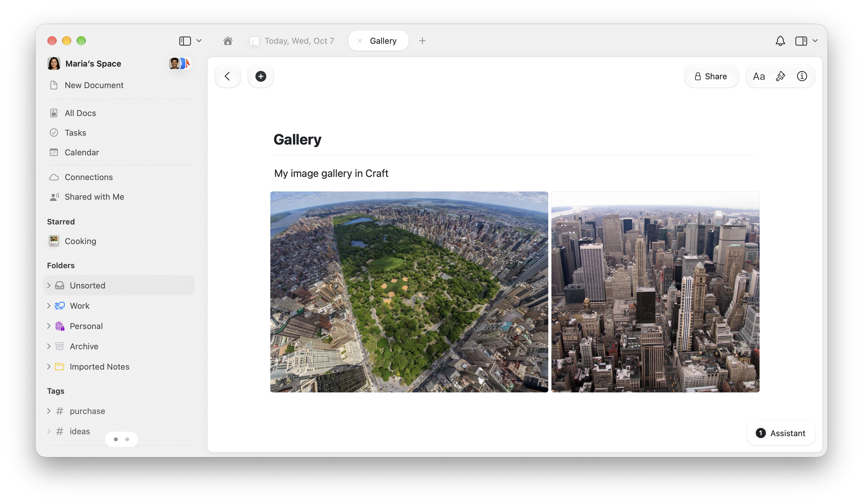The width and height of the screenshot is (863, 504).
Task: Click the black plus insert button
Action: [260, 76]
